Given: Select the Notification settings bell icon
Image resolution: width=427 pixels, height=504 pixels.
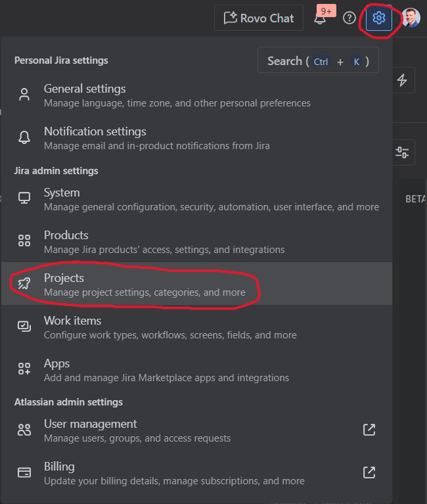Looking at the screenshot, I should click(24, 137).
